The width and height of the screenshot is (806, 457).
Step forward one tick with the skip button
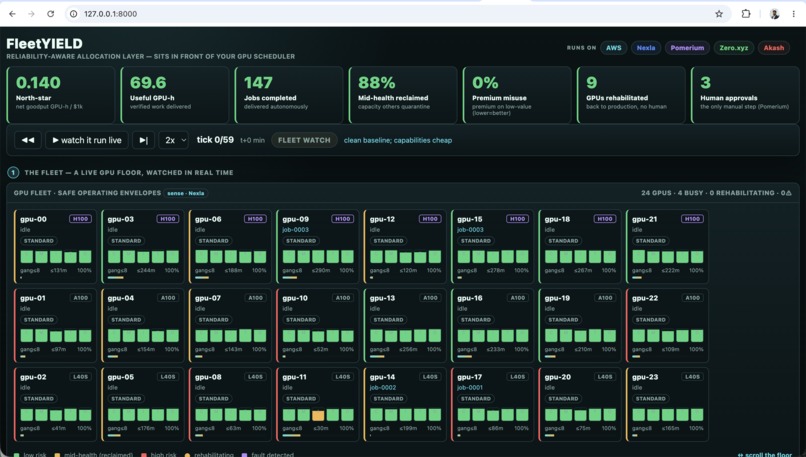[x=143, y=140]
